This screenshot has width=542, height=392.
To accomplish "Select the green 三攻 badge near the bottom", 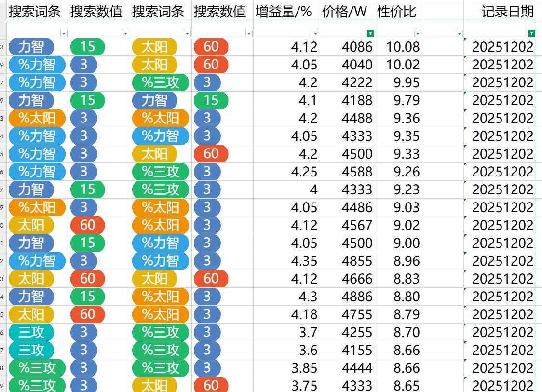I will (x=31, y=332).
